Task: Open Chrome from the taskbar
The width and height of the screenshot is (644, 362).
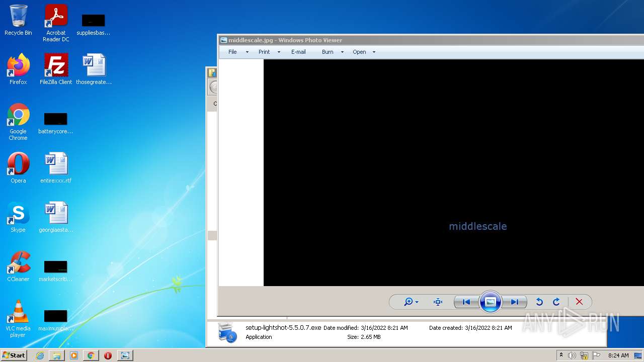Action: [91, 355]
